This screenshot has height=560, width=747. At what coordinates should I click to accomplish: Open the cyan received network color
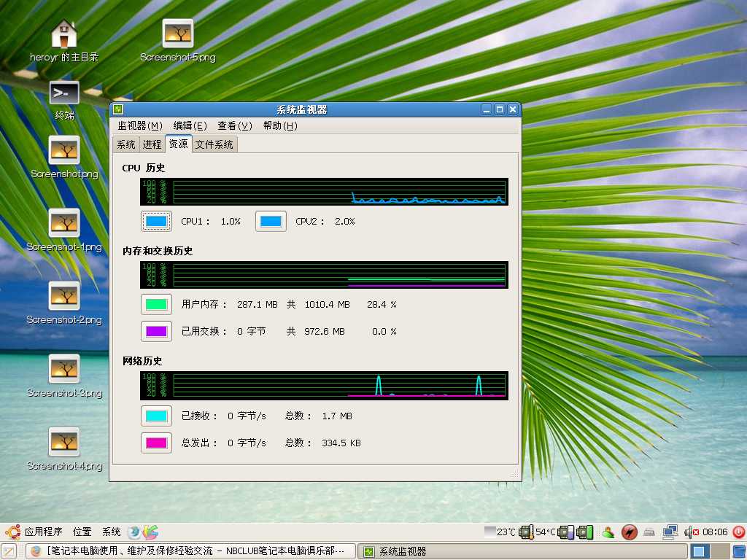point(156,416)
